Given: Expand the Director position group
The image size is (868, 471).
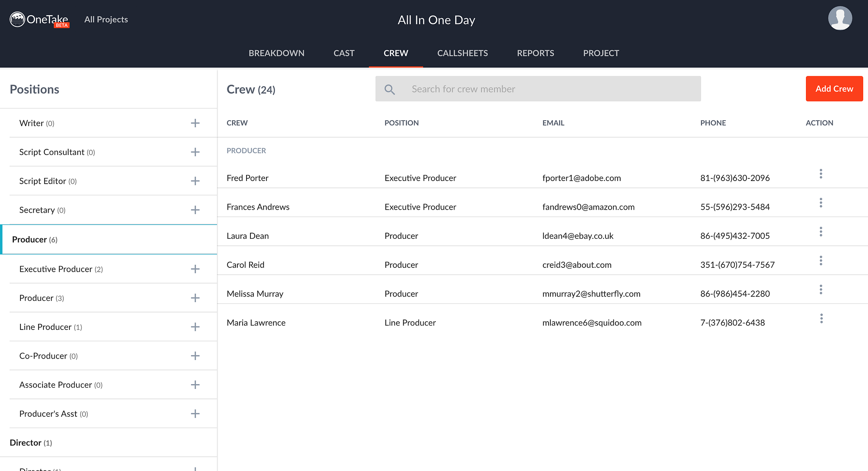Looking at the screenshot, I should 30,443.
